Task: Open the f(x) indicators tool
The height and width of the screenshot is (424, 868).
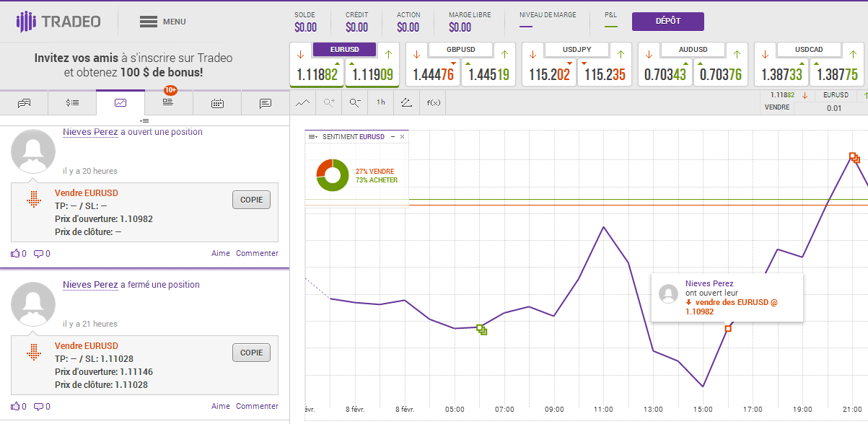Action: 432,102
